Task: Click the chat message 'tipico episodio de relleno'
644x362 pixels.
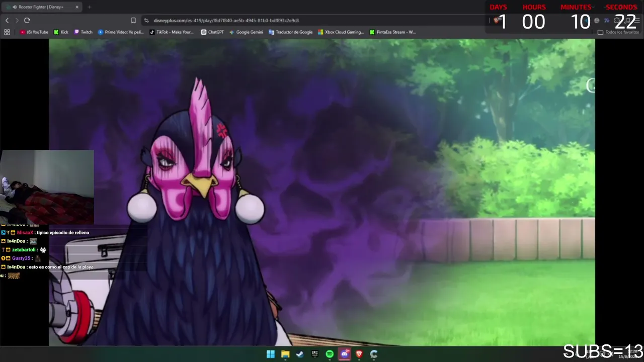Action: tap(63, 233)
